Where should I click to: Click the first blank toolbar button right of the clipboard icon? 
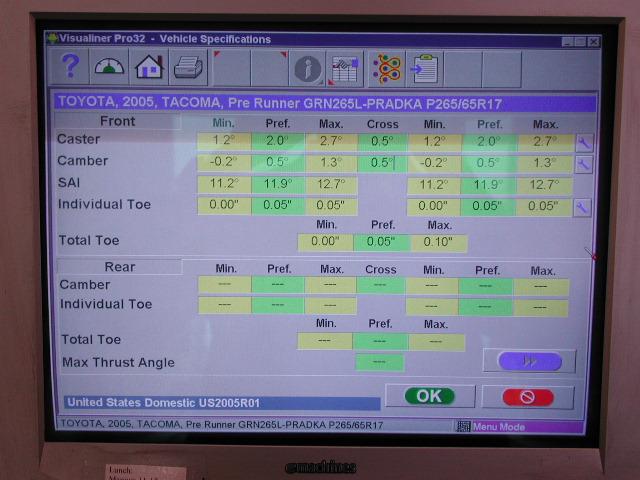pyautogui.click(x=463, y=69)
